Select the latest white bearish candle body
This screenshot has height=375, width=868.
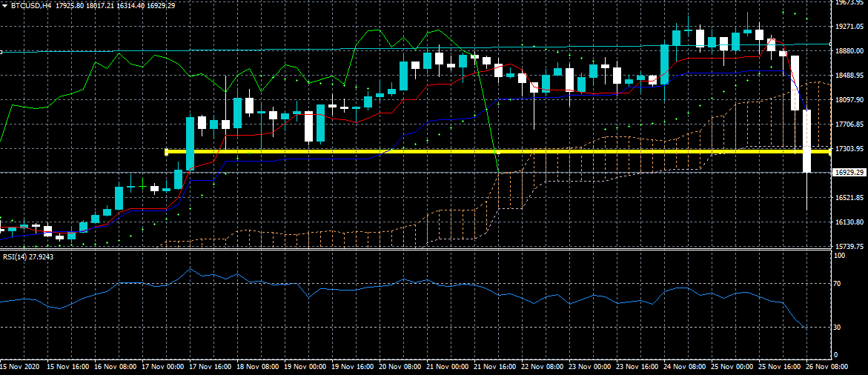[806, 141]
